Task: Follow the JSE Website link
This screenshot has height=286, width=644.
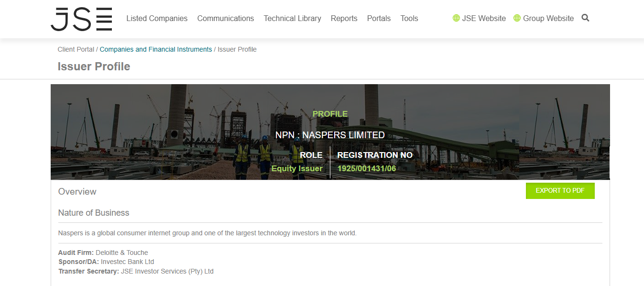Action: (x=484, y=18)
